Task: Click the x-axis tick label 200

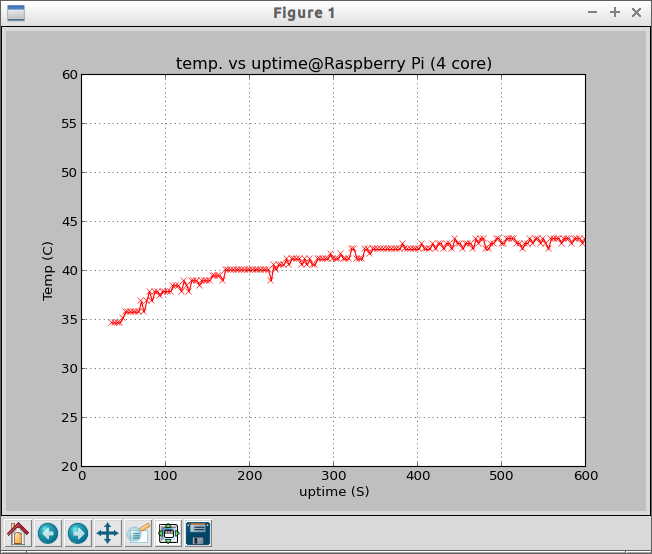Action: (x=249, y=475)
